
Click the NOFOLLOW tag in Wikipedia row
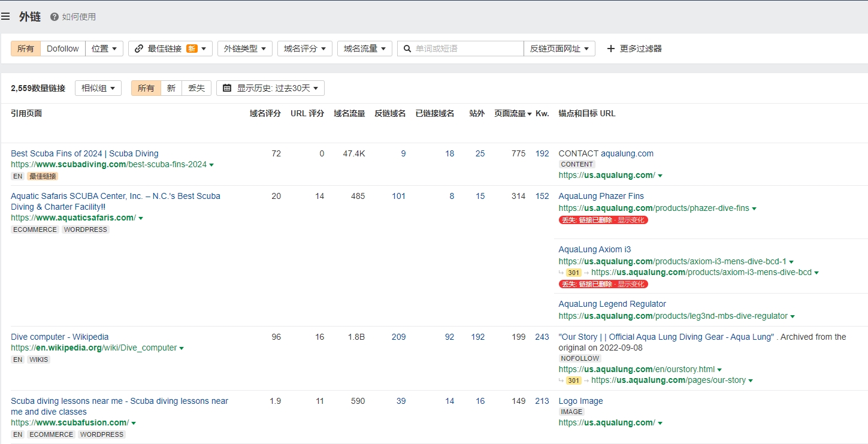[x=580, y=358]
